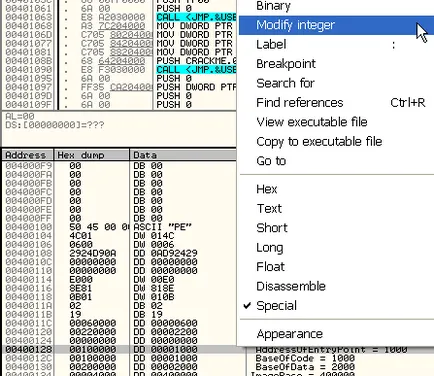Click the Address column header

(x=28, y=155)
